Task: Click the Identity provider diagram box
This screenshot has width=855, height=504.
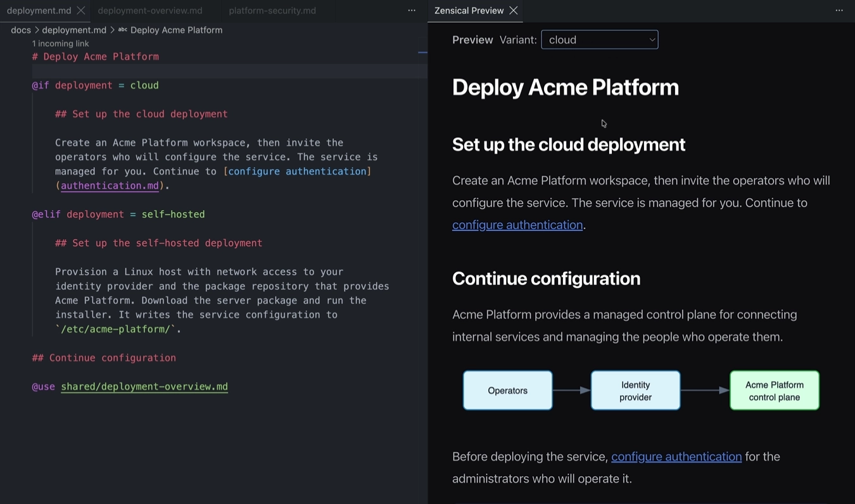Action: coord(635,391)
